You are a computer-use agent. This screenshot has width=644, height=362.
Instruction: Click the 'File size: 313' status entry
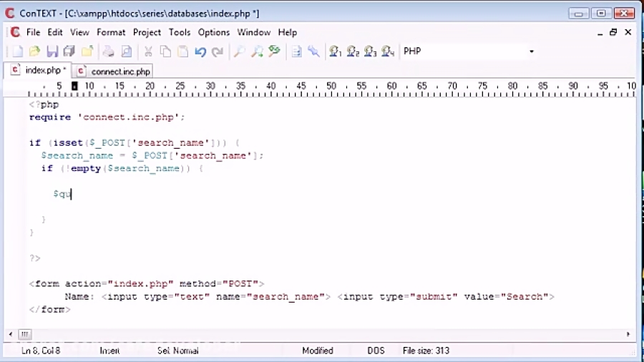point(426,351)
